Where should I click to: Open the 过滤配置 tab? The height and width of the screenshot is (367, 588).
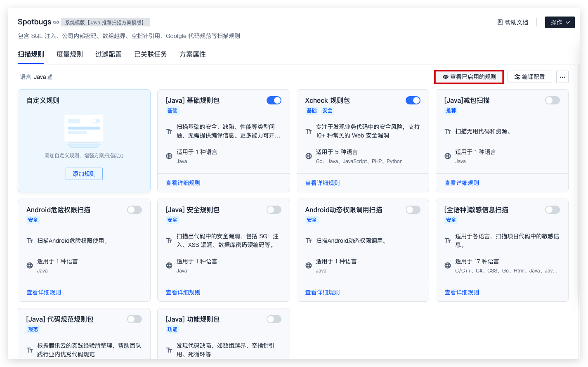click(109, 54)
